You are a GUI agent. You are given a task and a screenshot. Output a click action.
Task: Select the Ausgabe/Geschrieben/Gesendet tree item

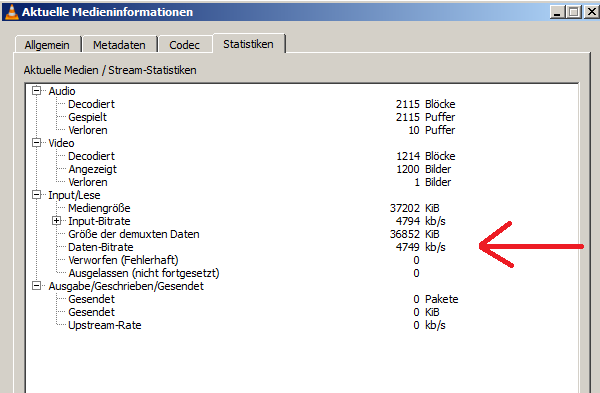click(126, 286)
